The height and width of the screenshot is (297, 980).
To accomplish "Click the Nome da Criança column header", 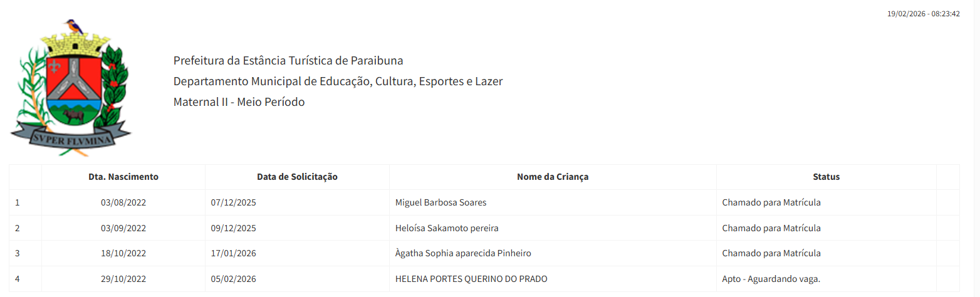I will [553, 177].
